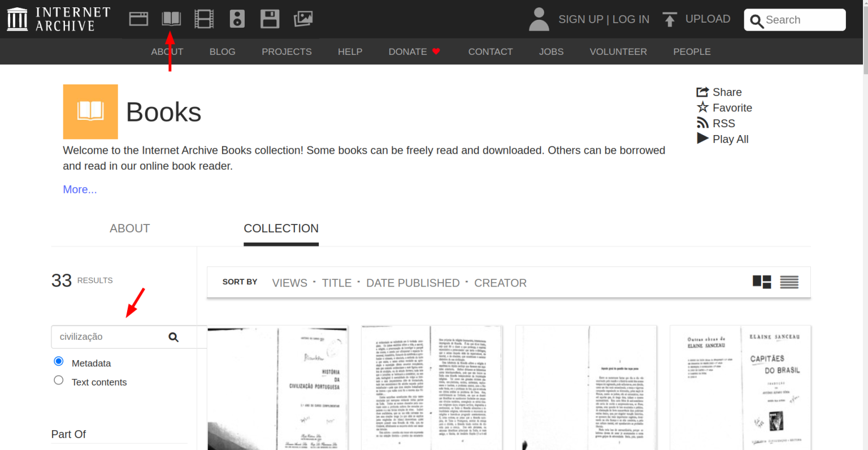Switch to tile grid view

(762, 282)
